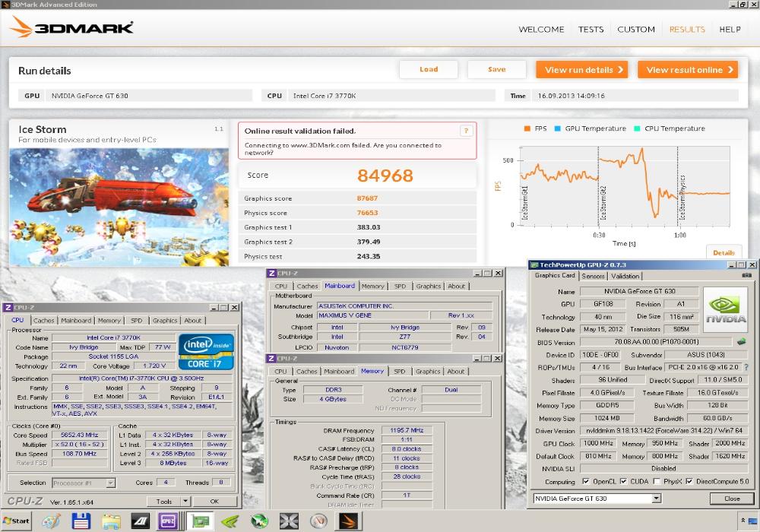Image resolution: width=760 pixels, height=532 pixels.
Task: Click the FPS line chart
Action: point(625,186)
